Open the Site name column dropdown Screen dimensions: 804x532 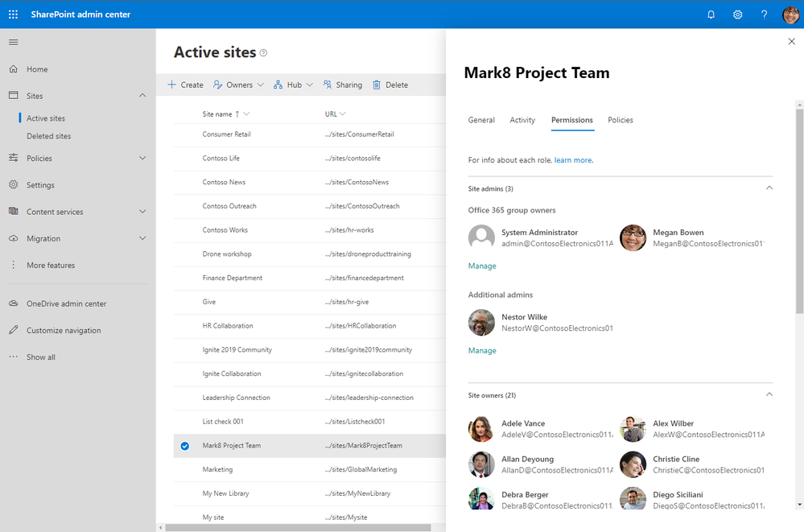[246, 114]
